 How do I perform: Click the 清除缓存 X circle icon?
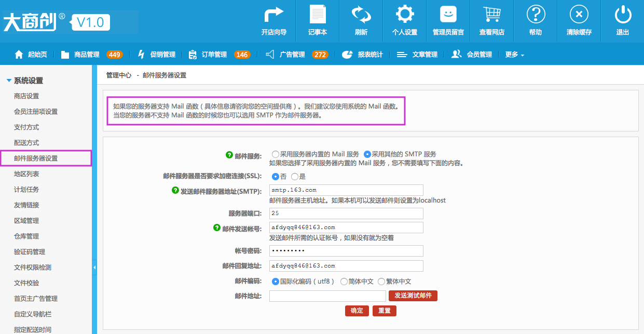(x=579, y=14)
